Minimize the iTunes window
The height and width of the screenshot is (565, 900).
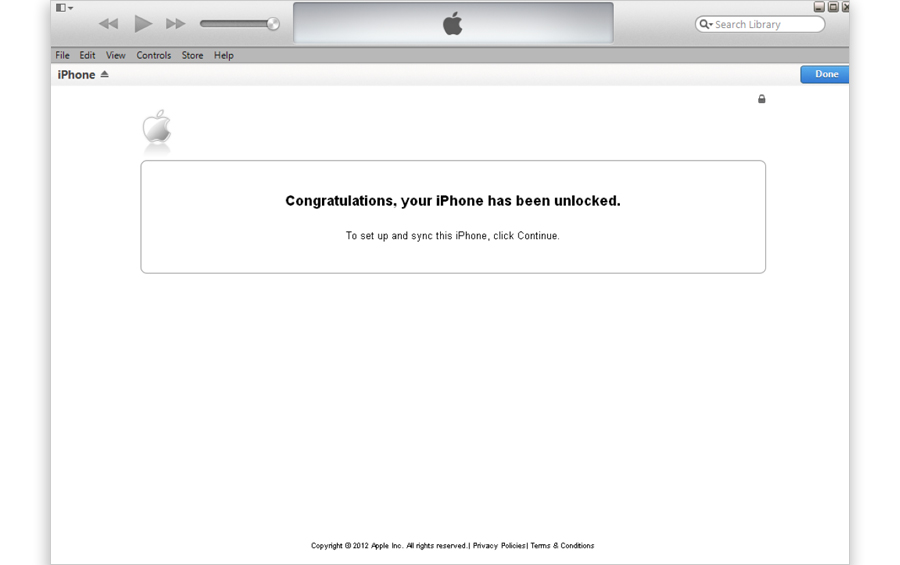[819, 7]
